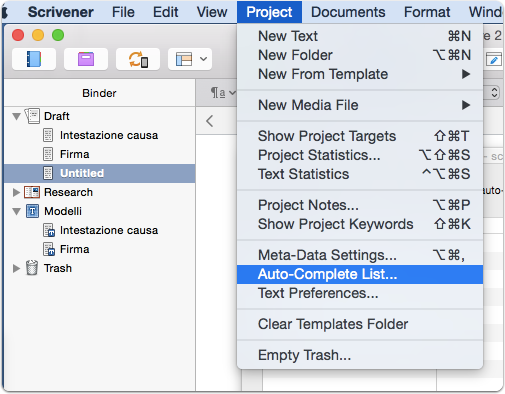Collapse the Draft folder disclosure triangle
Viewport: 505px width, 394px height.
[16, 116]
